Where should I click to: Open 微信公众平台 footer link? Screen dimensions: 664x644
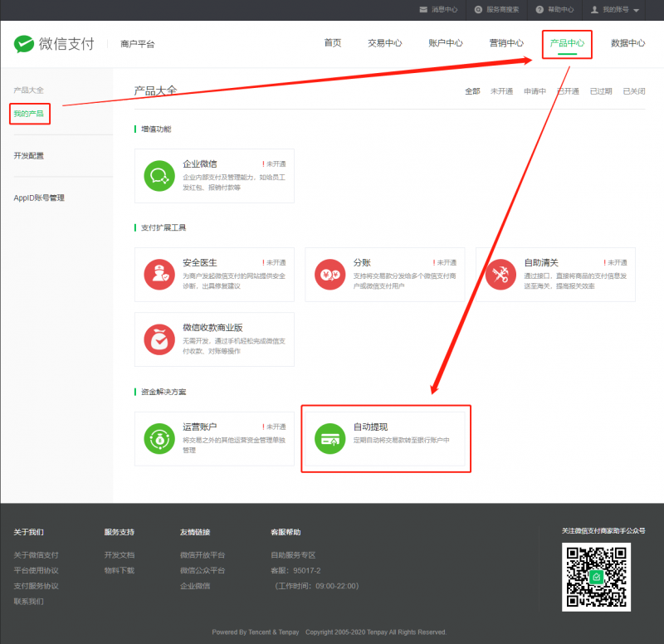[203, 570]
